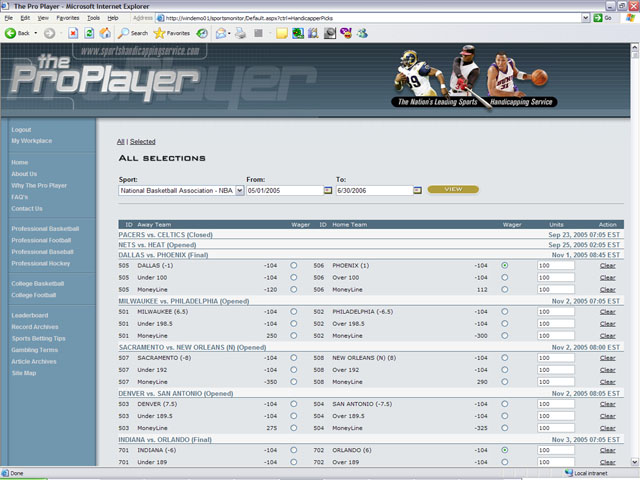Click the yellow note toolbar icon

(282, 33)
